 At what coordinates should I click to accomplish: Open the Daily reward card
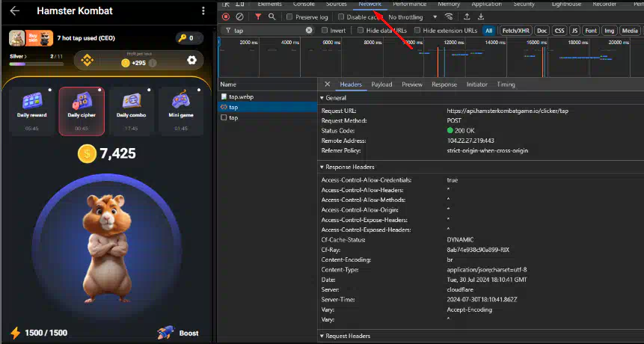31,111
